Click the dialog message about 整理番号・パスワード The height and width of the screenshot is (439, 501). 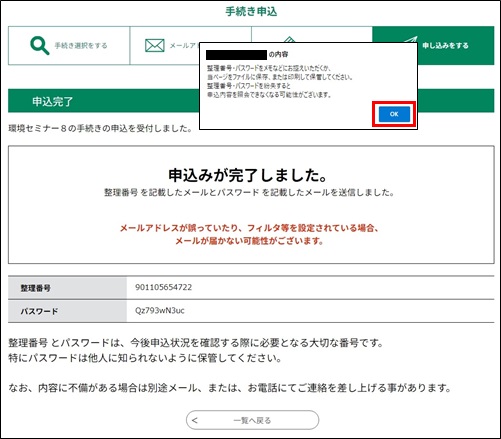(x=280, y=81)
